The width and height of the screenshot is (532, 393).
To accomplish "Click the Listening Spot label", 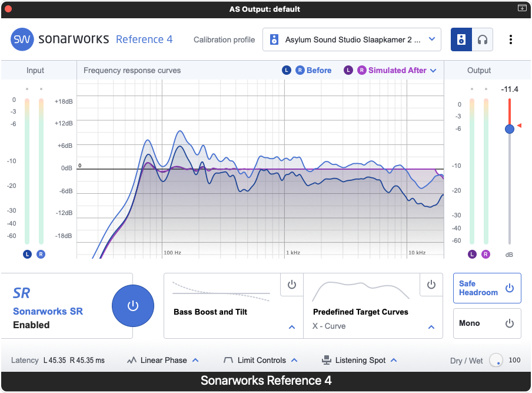I will [360, 360].
